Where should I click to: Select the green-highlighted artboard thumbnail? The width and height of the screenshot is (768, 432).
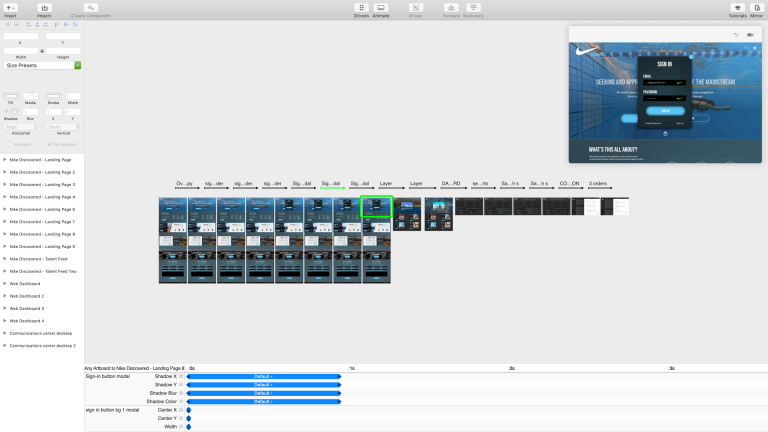(x=376, y=206)
